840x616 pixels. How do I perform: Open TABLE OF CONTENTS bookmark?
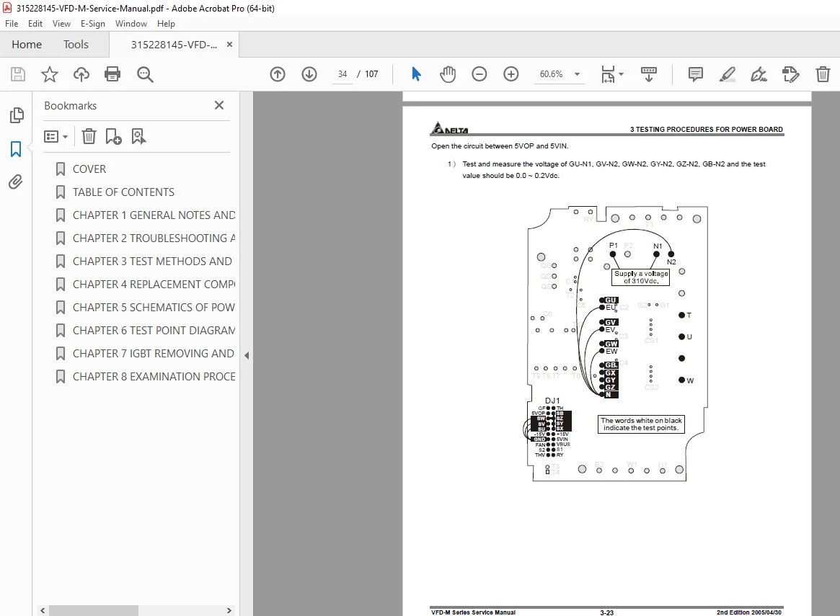point(124,192)
